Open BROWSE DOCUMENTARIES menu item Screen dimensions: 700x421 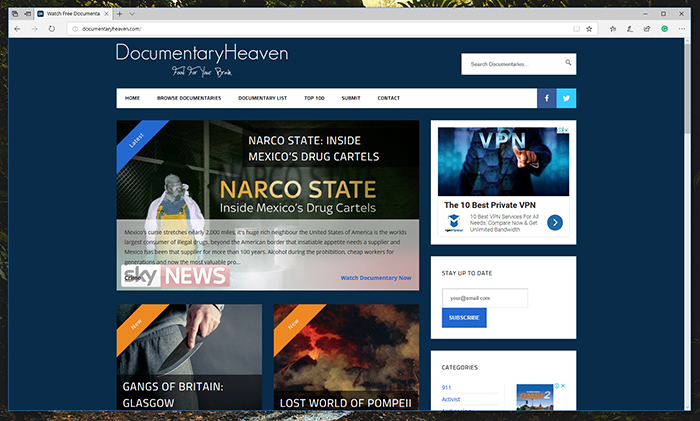[x=189, y=98]
